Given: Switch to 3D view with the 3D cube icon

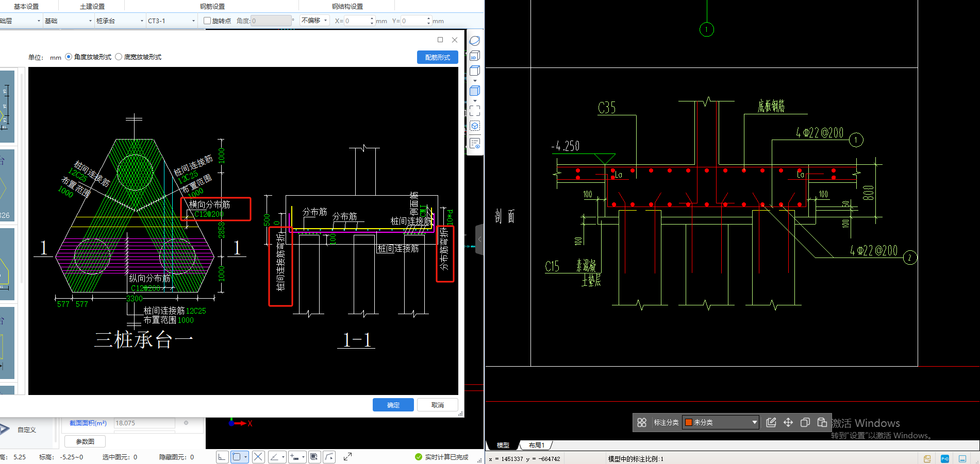Looking at the screenshot, I should 475,56.
